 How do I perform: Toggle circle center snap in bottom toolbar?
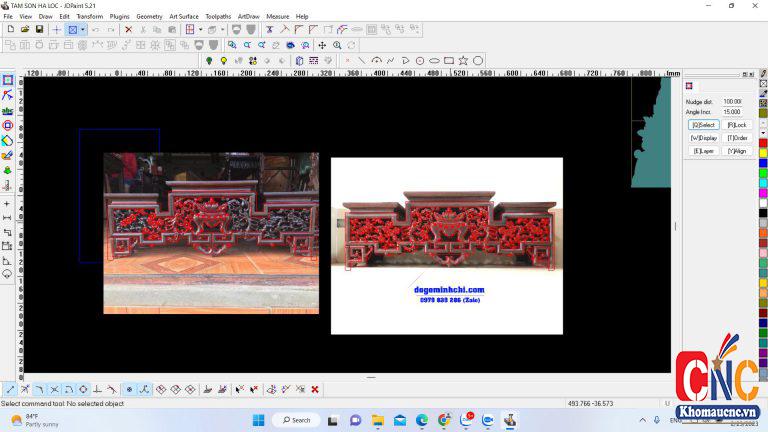pos(83,389)
